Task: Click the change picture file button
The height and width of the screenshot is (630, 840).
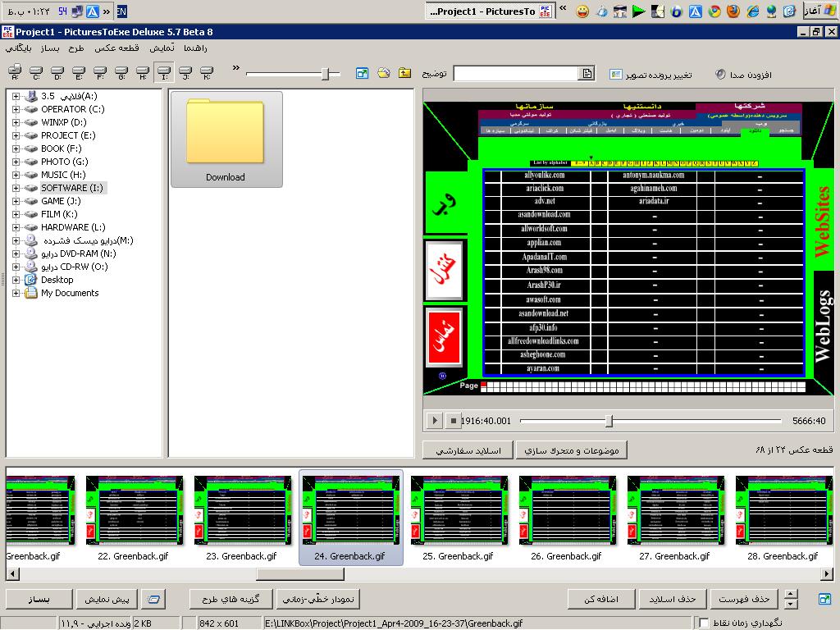Action: pyautogui.click(x=651, y=75)
